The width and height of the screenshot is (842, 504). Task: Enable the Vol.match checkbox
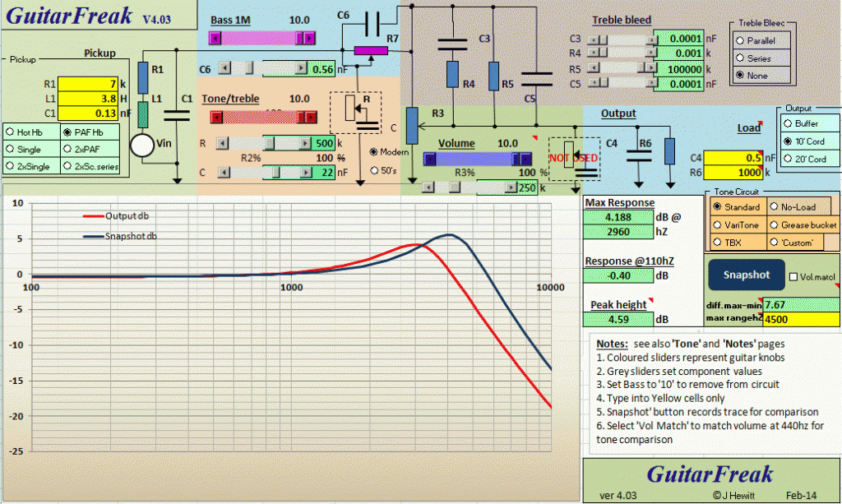(793, 277)
